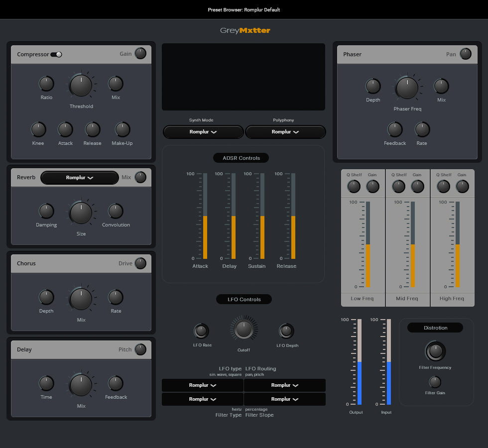Click the Phaser Rate knob
The width and height of the screenshot is (488, 448).
422,129
